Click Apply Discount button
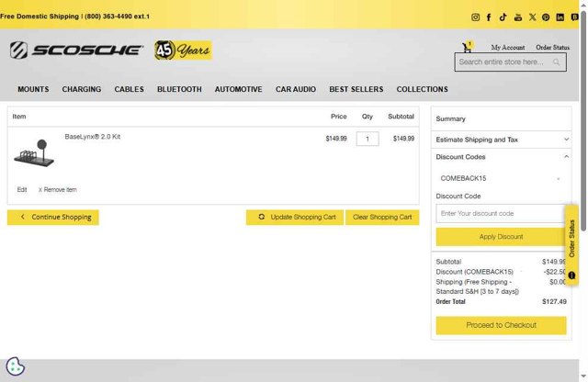 [x=501, y=237]
